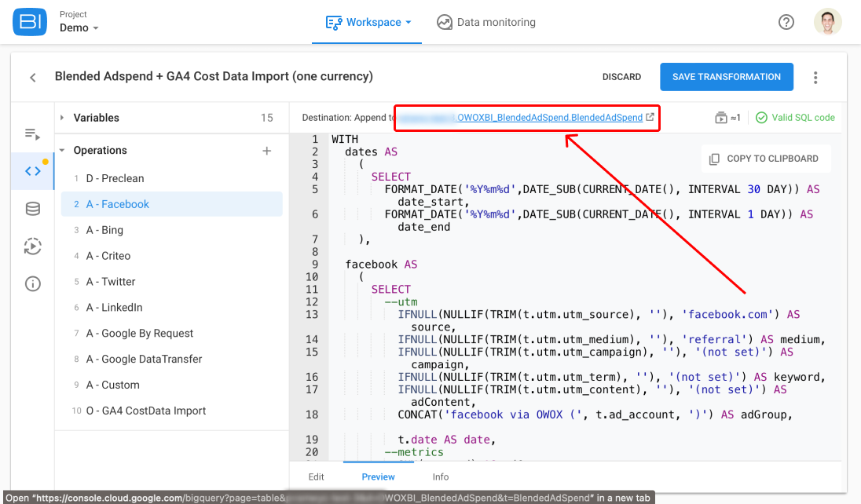
Task: Click the Variables count 15
Action: [x=267, y=118]
